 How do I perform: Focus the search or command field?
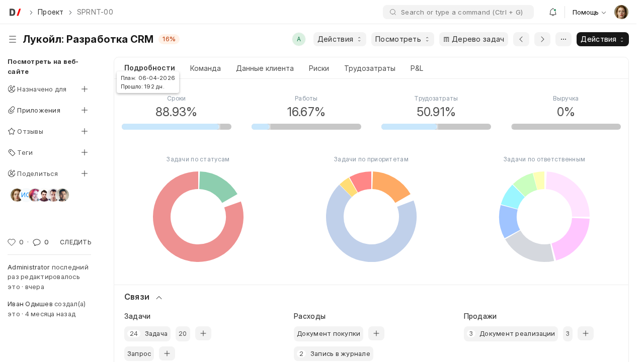pyautogui.click(x=458, y=12)
